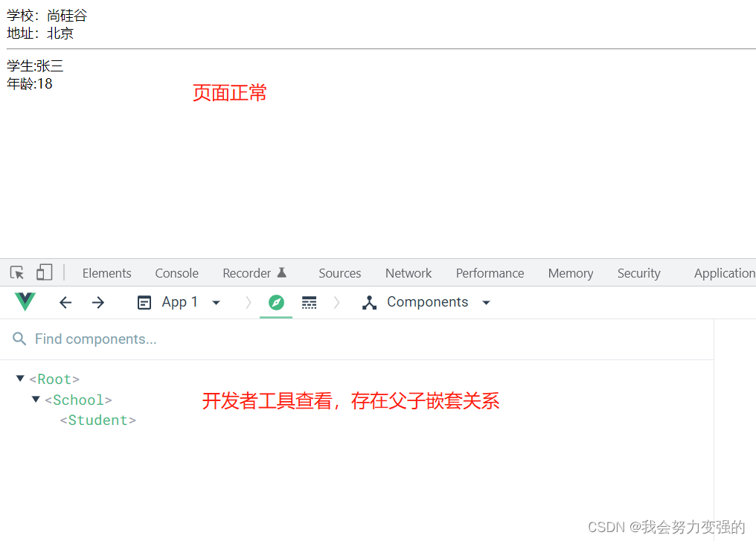Collapse the Root component node

coord(20,378)
